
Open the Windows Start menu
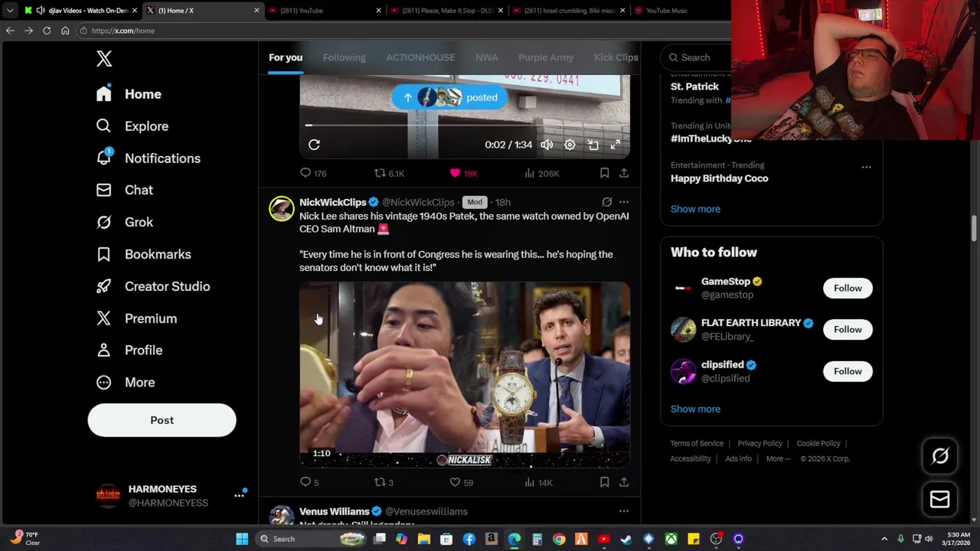pos(242,539)
